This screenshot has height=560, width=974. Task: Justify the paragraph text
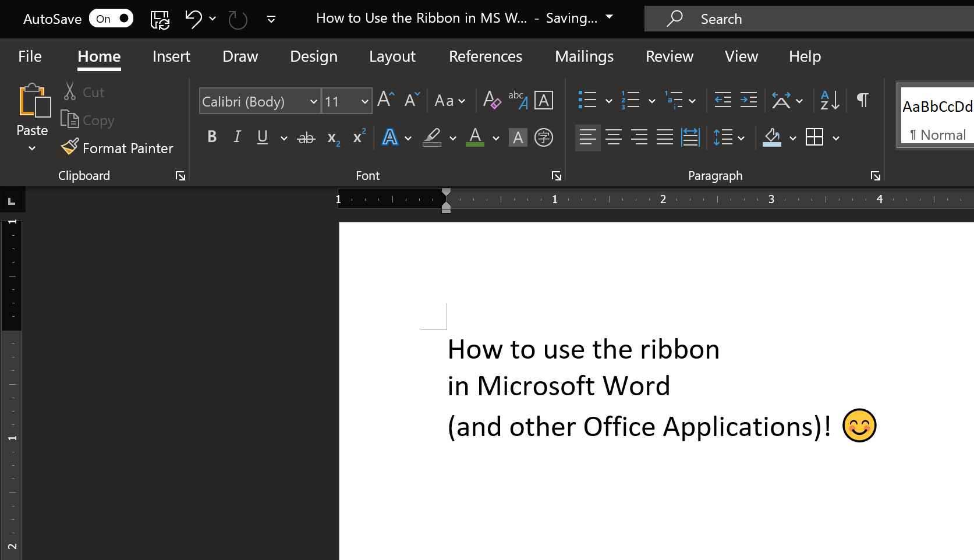click(x=665, y=137)
